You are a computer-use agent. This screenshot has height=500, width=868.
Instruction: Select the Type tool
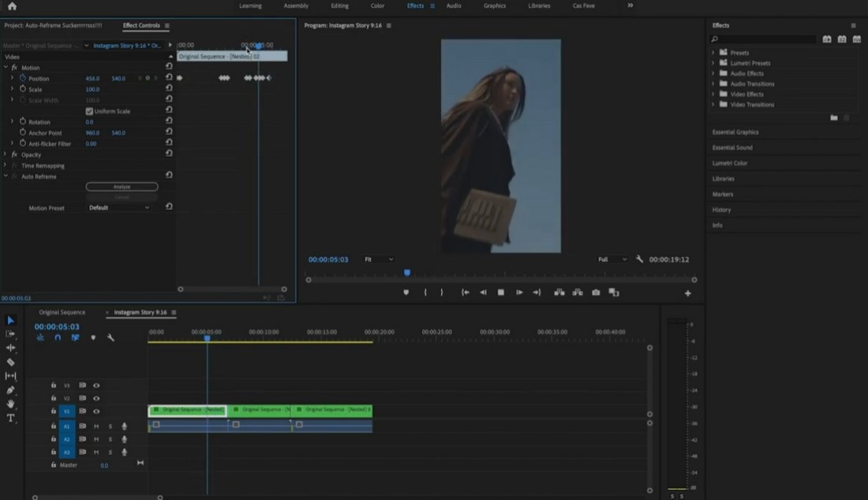click(10, 418)
